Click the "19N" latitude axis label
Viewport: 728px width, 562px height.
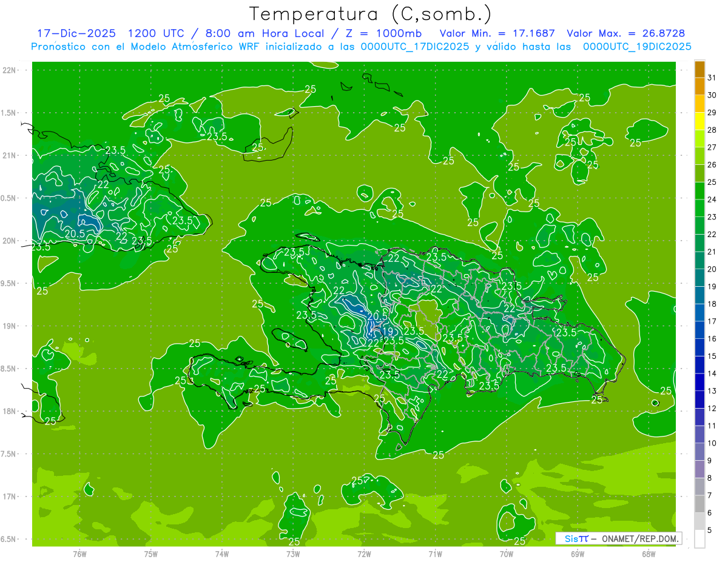click(x=9, y=326)
